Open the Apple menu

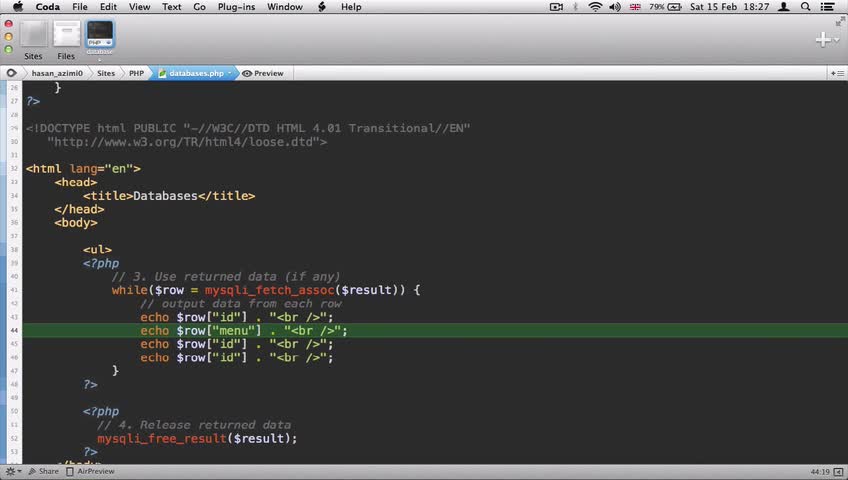pyautogui.click(x=18, y=6)
